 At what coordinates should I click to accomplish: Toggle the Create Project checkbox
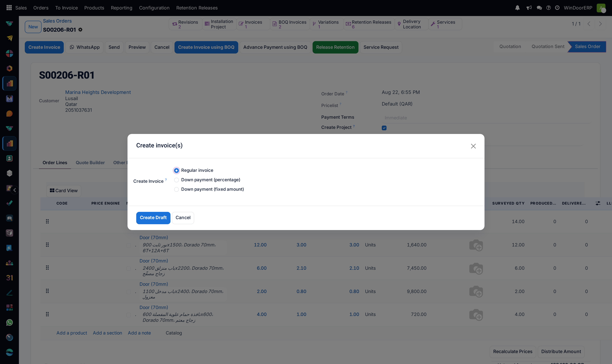[x=384, y=128]
